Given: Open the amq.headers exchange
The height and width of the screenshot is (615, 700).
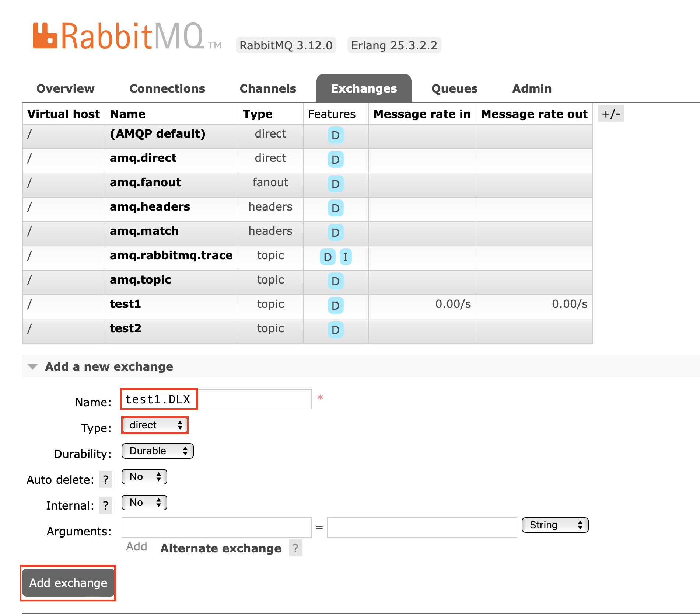Looking at the screenshot, I should click(150, 206).
